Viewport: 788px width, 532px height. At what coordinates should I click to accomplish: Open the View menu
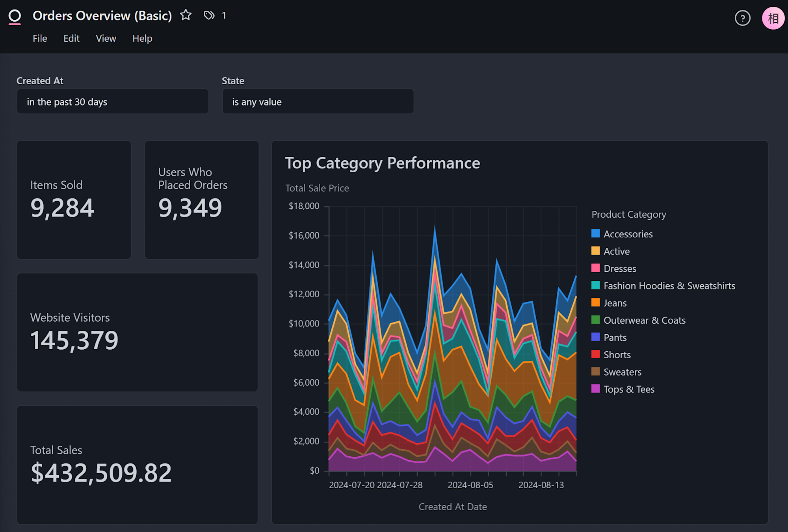(x=106, y=39)
